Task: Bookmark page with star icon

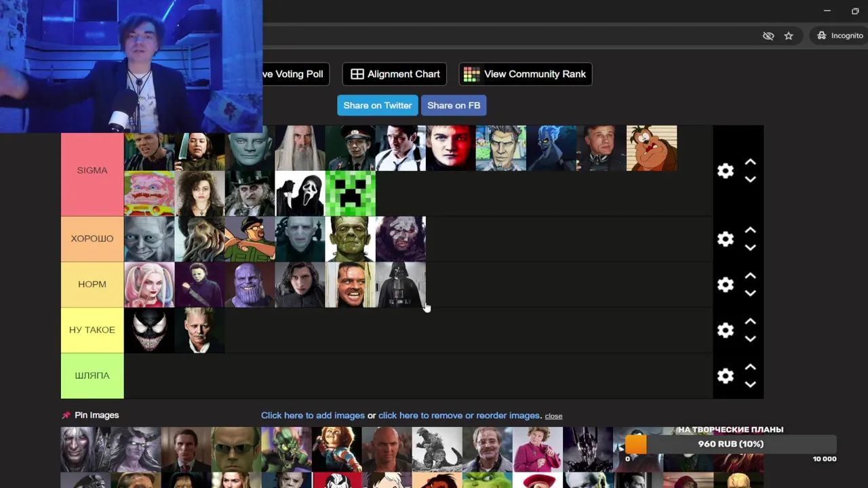Action: click(x=789, y=36)
